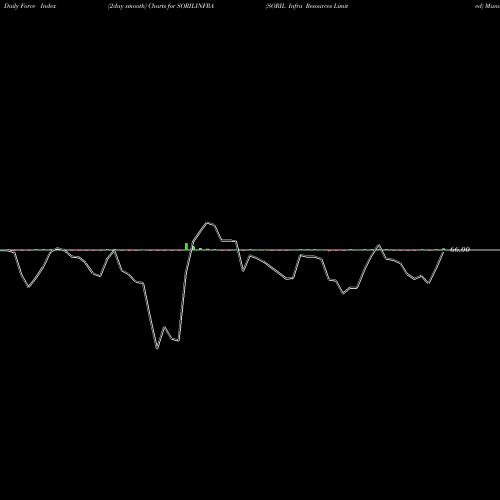Viewport: 500px width, 500px height.
Task: Click the 66.00 value label
Action: point(460,249)
